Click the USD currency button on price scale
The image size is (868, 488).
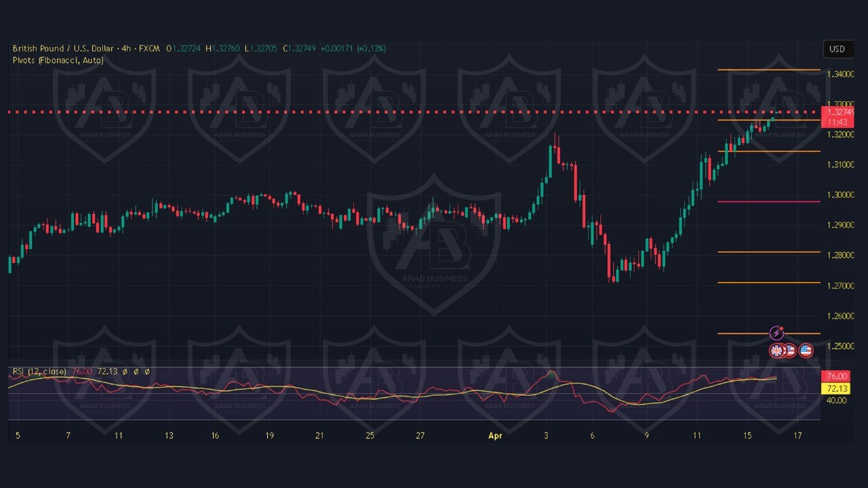click(x=837, y=49)
